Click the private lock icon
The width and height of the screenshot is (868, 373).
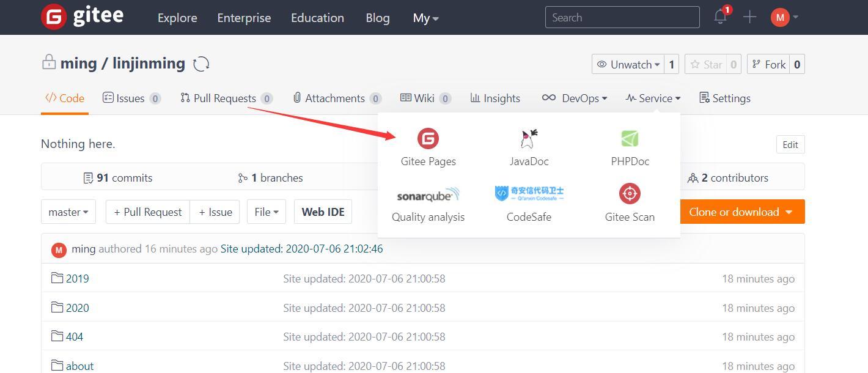[49, 62]
